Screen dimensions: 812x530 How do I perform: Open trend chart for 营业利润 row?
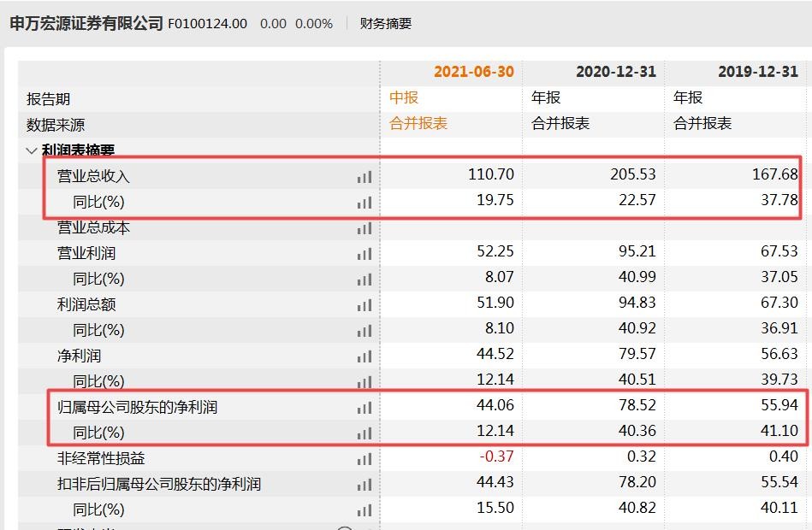364,253
